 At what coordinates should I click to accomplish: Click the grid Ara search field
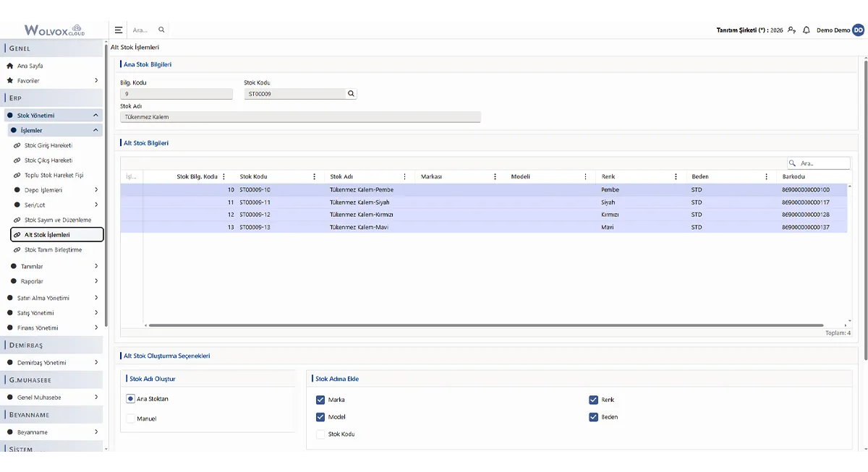tap(819, 163)
